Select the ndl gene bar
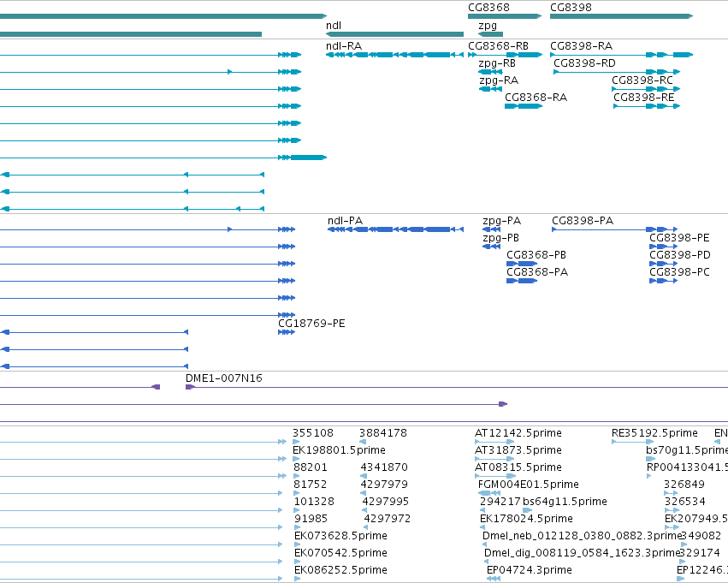The image size is (728, 583). [394, 34]
